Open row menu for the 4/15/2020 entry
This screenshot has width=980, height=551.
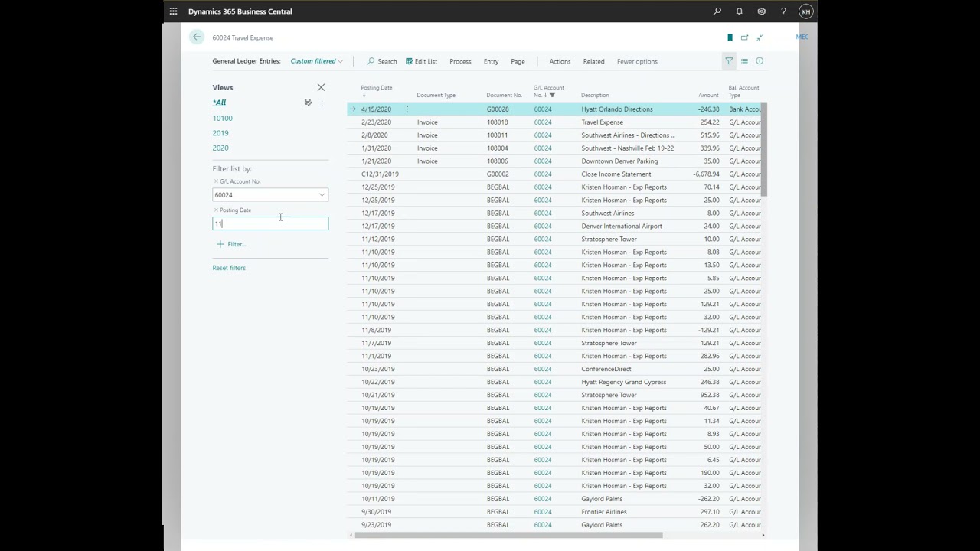coord(407,109)
